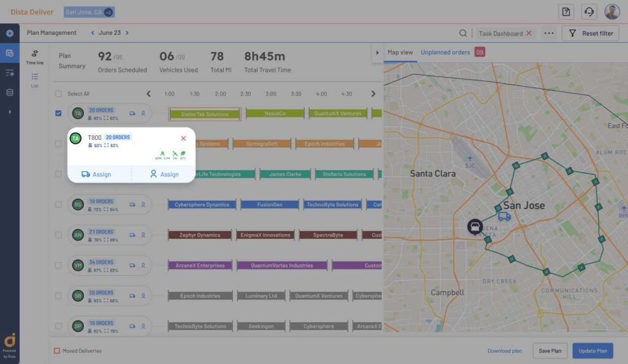Select the Cybersphere Dynamics timeline block

coord(202,205)
